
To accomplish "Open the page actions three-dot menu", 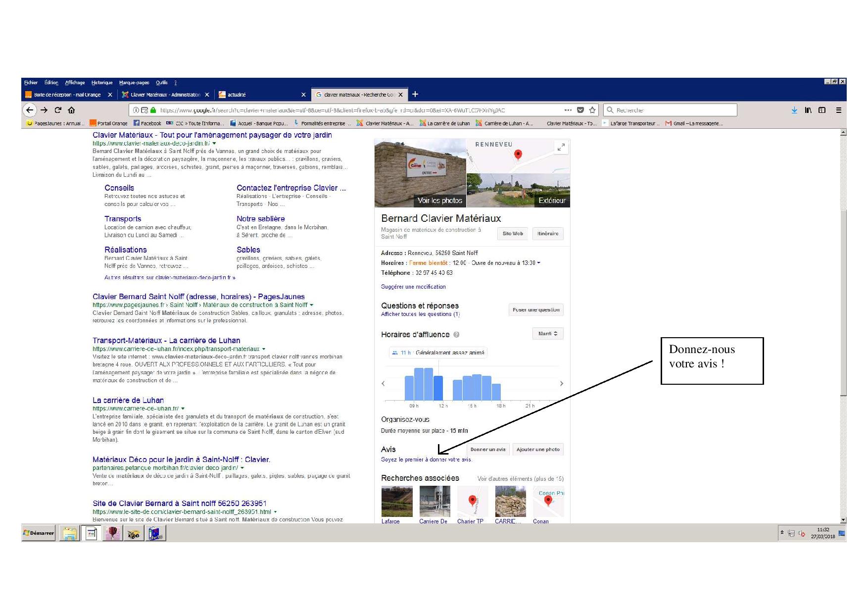I will coord(568,110).
